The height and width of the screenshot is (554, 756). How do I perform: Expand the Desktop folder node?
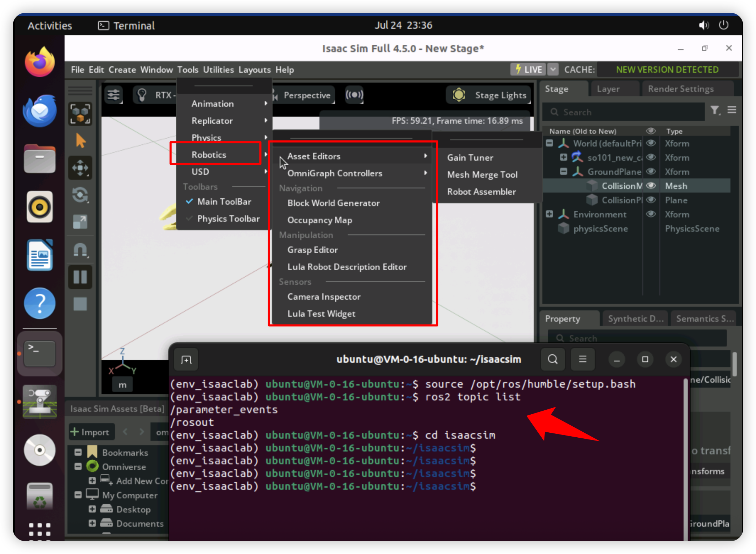(92, 509)
